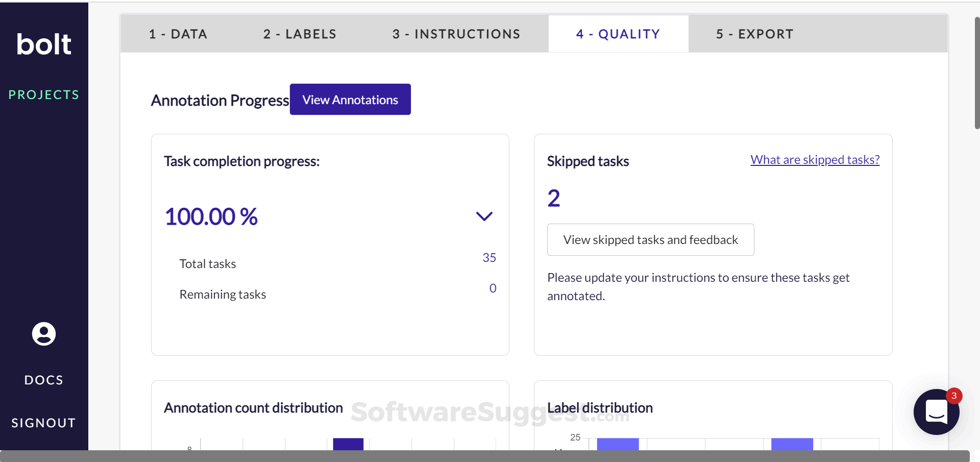Click the Annotation Progress heading

[220, 101]
